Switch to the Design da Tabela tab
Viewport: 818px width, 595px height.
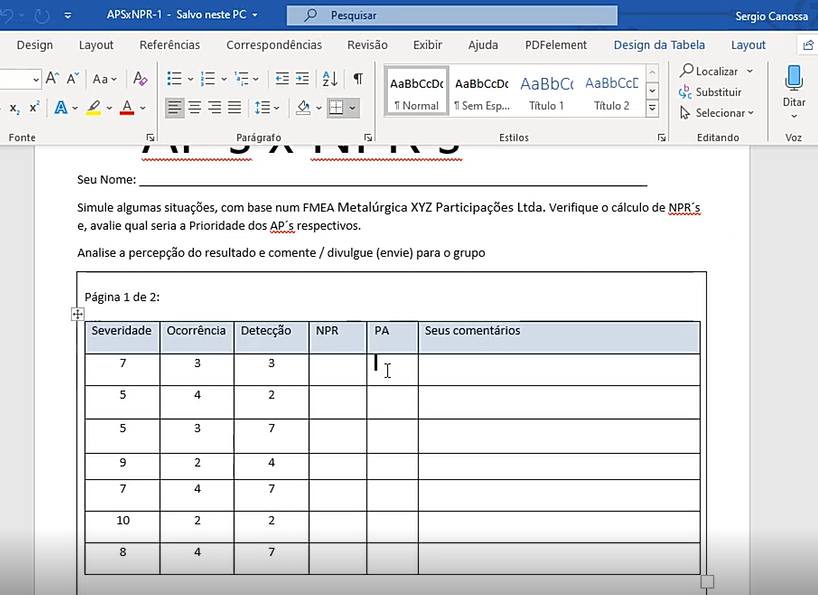(x=659, y=45)
